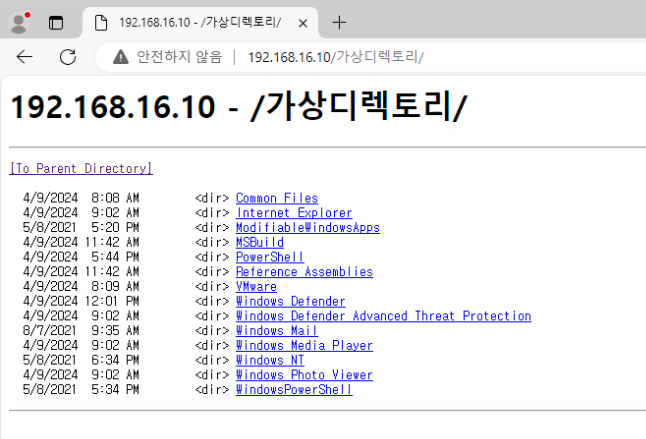
Task: Open the Windows Defender directory link
Action: pos(290,301)
